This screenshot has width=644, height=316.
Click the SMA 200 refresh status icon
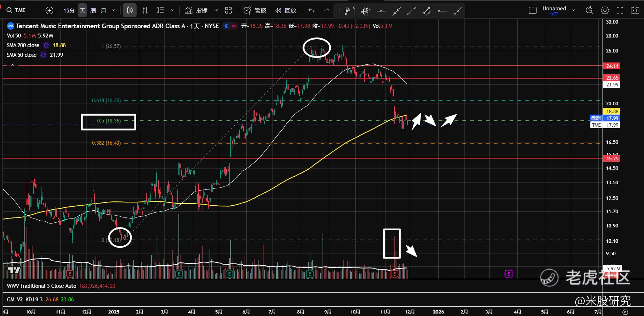[46, 45]
